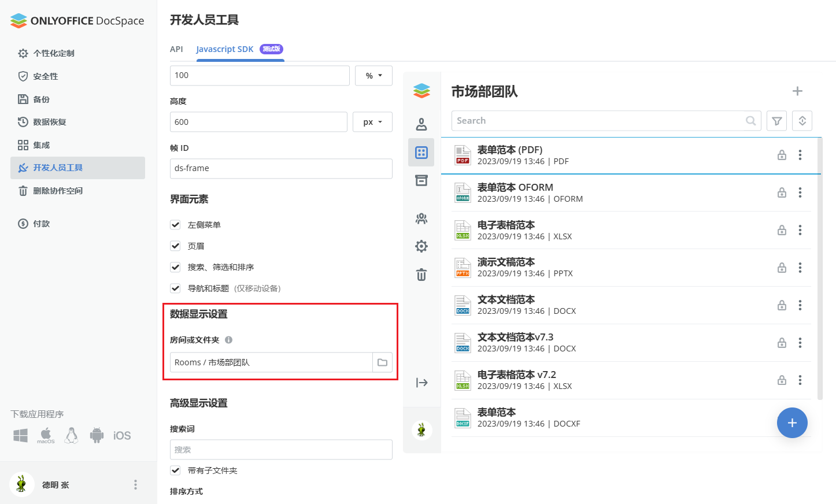Click the 帧 ID input ds-frame

coord(281,168)
